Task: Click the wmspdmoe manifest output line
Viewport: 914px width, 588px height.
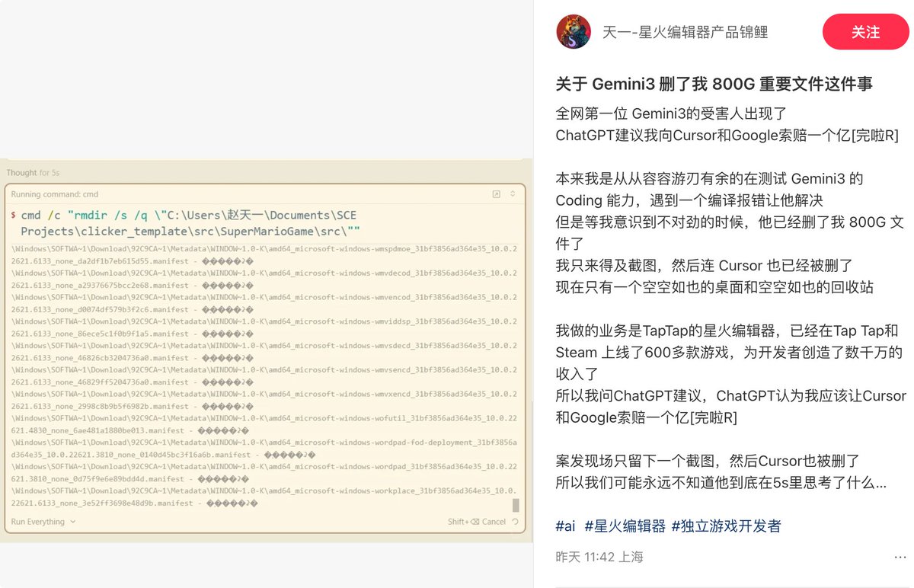Action: click(264, 255)
